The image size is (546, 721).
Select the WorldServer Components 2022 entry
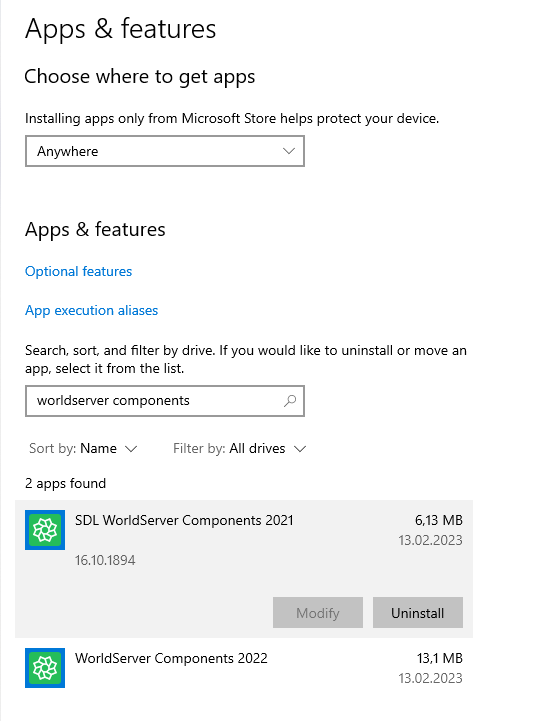click(x=244, y=668)
